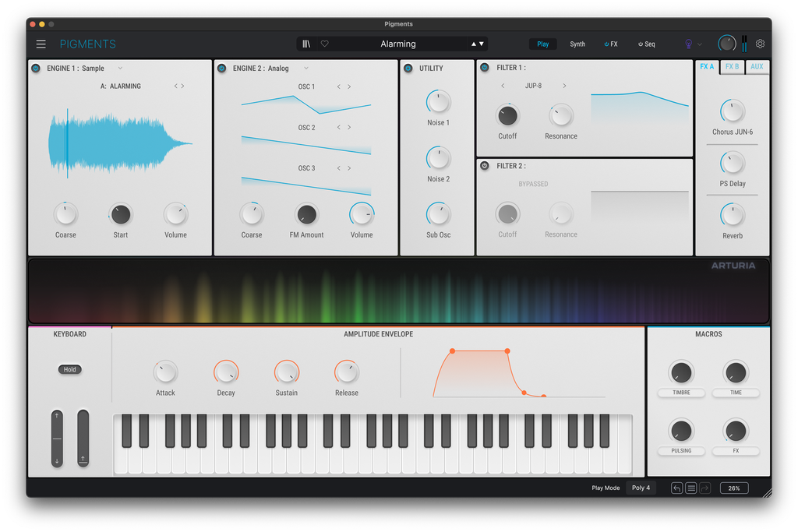The width and height of the screenshot is (798, 532).
Task: Click the Filter 1 response curve display
Action: click(640, 108)
